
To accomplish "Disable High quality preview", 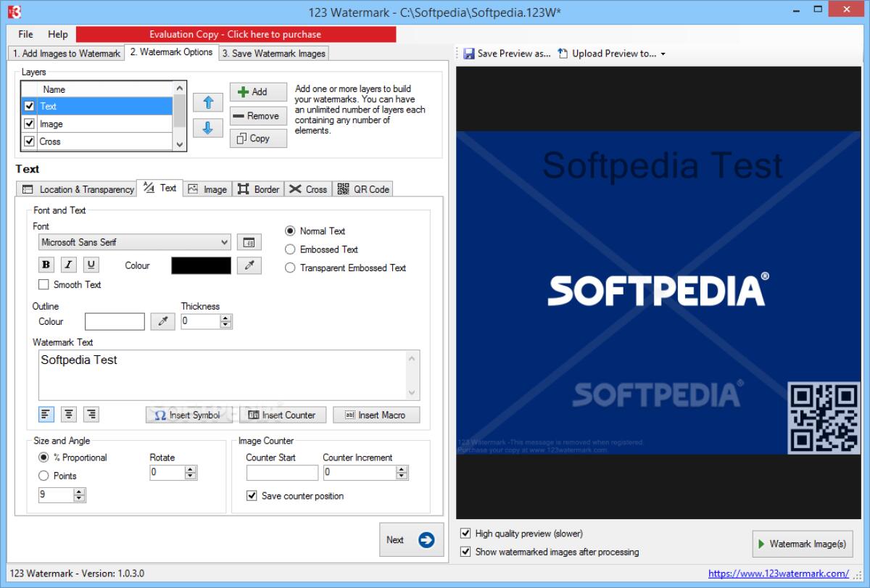I will tap(465, 533).
